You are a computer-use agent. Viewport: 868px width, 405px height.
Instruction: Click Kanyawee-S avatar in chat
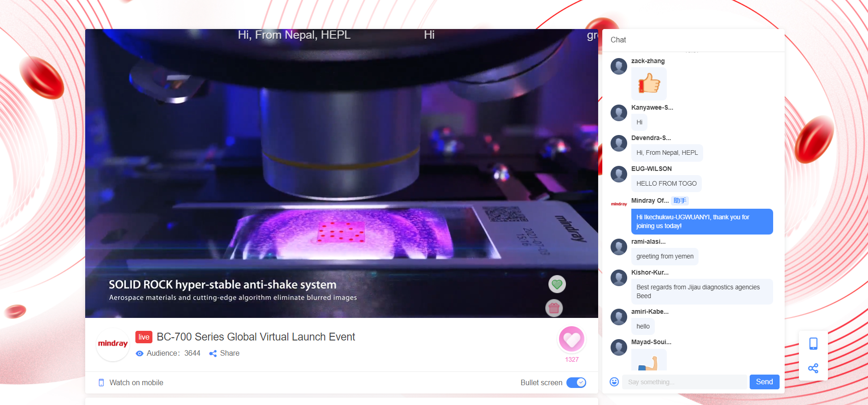coord(619,113)
